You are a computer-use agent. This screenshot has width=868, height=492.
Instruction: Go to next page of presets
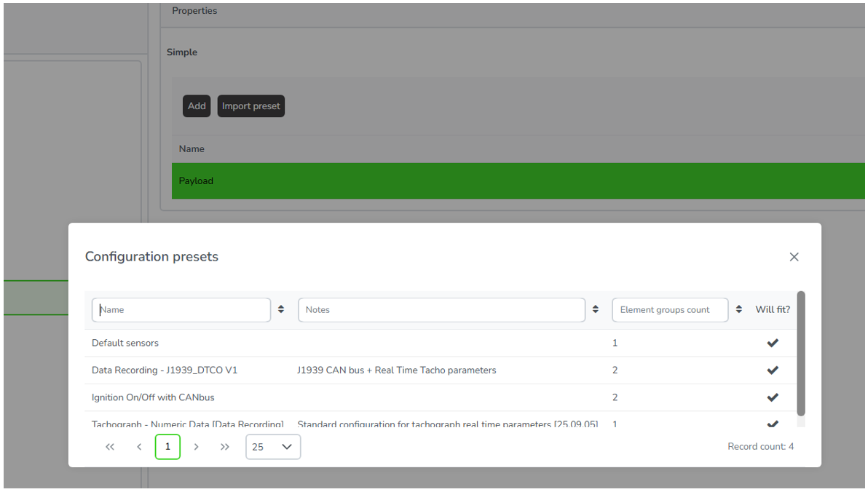(x=196, y=447)
